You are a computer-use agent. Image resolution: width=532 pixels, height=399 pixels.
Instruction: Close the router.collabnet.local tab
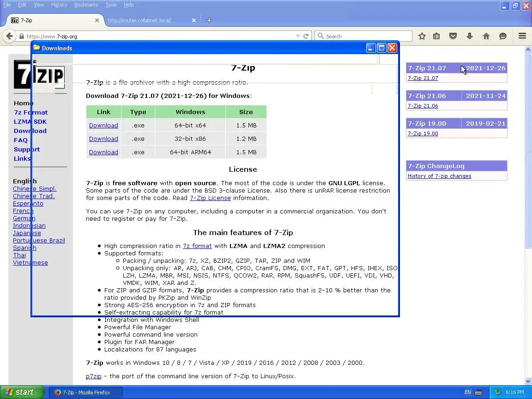point(194,20)
